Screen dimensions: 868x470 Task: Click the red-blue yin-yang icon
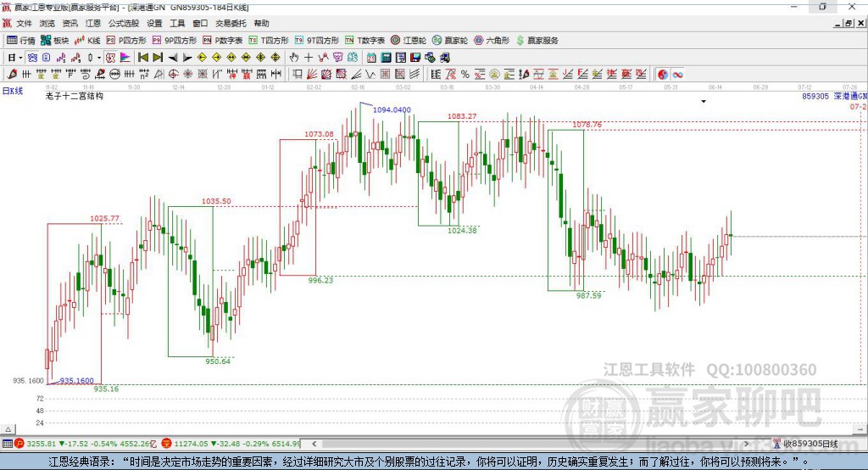coord(663,75)
